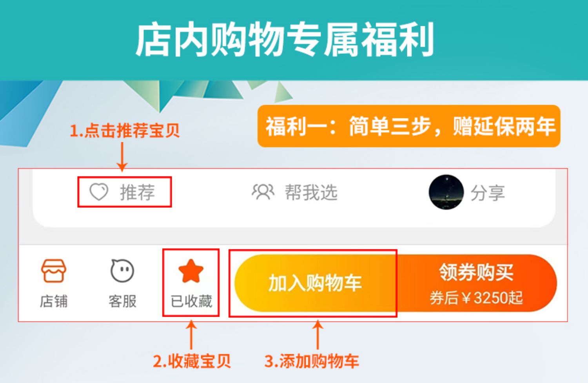Image resolution: width=588 pixels, height=383 pixels.
Task: Click the 已收藏 label under the star
Action: (x=191, y=301)
